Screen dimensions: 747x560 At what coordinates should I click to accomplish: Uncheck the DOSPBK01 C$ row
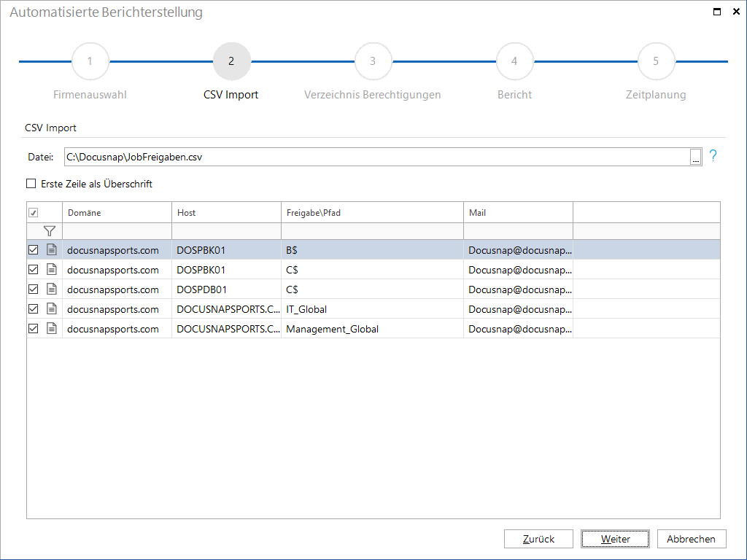click(x=34, y=270)
